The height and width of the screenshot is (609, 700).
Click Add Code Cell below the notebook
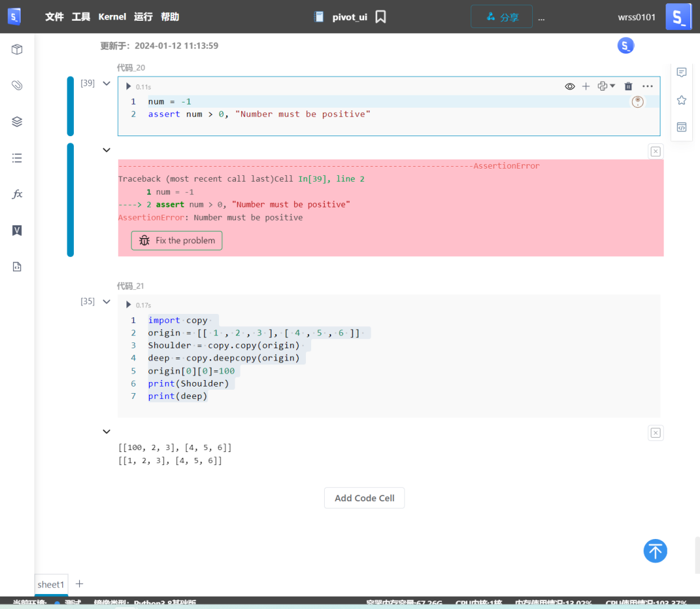click(x=364, y=497)
